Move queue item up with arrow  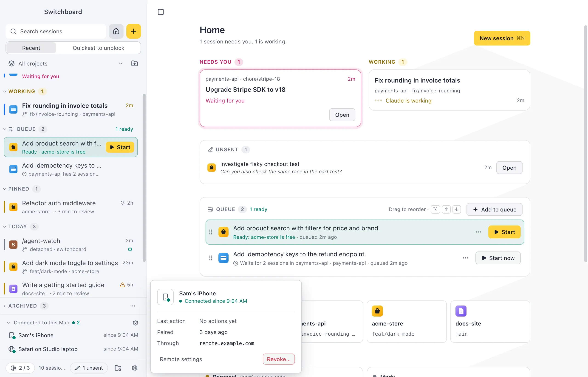446,209
